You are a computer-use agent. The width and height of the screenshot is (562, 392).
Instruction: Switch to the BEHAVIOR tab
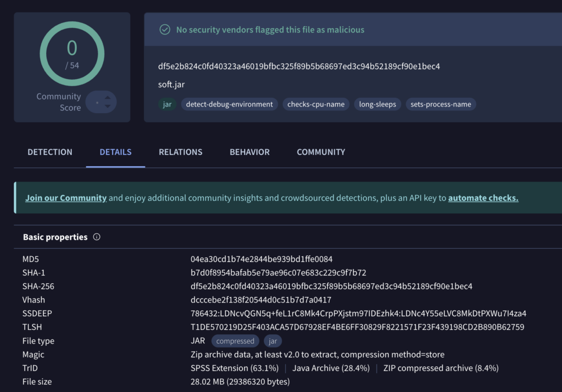pyautogui.click(x=249, y=152)
